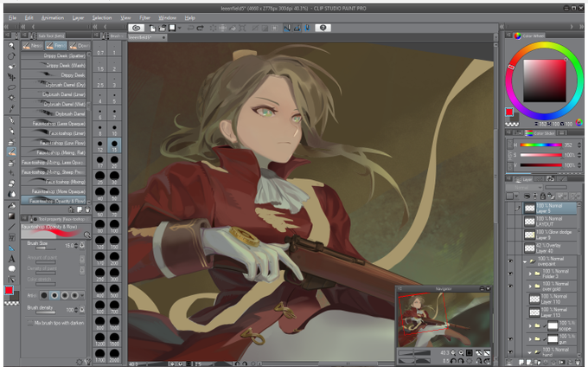Select the Fill bucket tool
The image size is (588, 367).
11,206
